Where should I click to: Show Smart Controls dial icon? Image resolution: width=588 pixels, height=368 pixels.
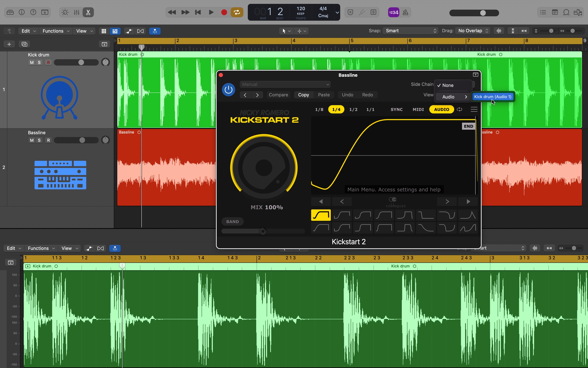point(65,12)
